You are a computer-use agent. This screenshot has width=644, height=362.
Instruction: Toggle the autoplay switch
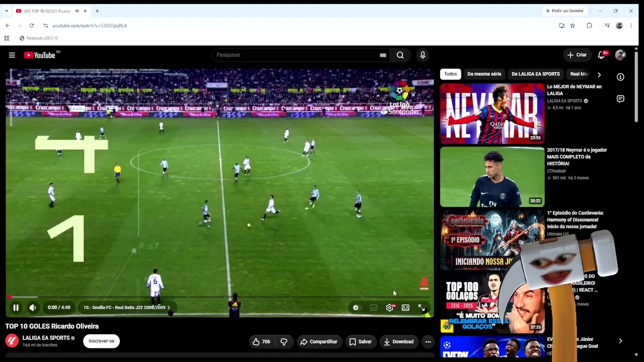pos(356,307)
